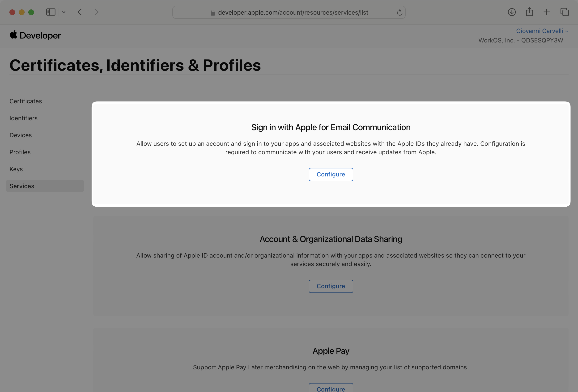Add a new tab with the plus icon
The height and width of the screenshot is (392, 578).
547,12
